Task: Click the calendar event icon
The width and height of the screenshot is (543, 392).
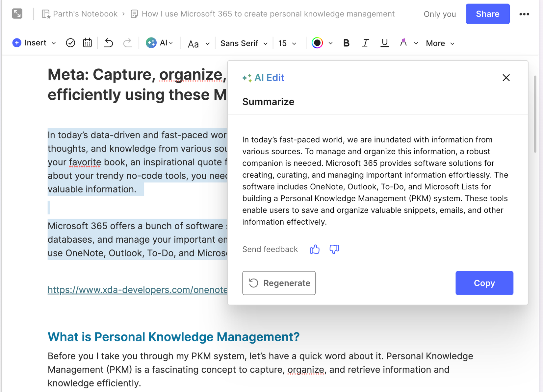Action: (87, 43)
